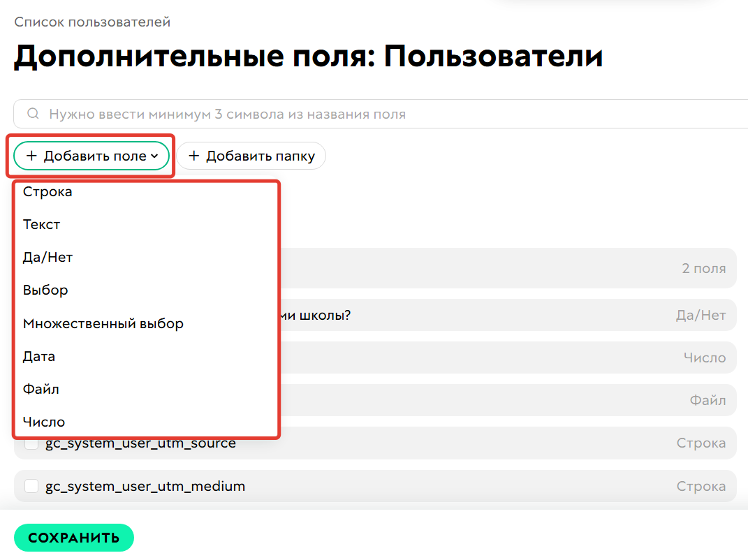Click the 'Строка' label of the utm_medium row
Viewport: 748px width, 560px height.
(x=701, y=486)
